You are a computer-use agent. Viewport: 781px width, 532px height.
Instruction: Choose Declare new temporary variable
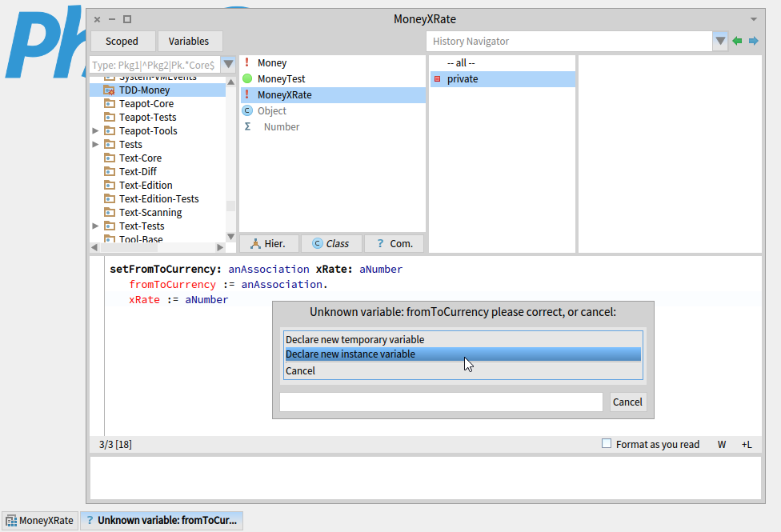pos(463,340)
